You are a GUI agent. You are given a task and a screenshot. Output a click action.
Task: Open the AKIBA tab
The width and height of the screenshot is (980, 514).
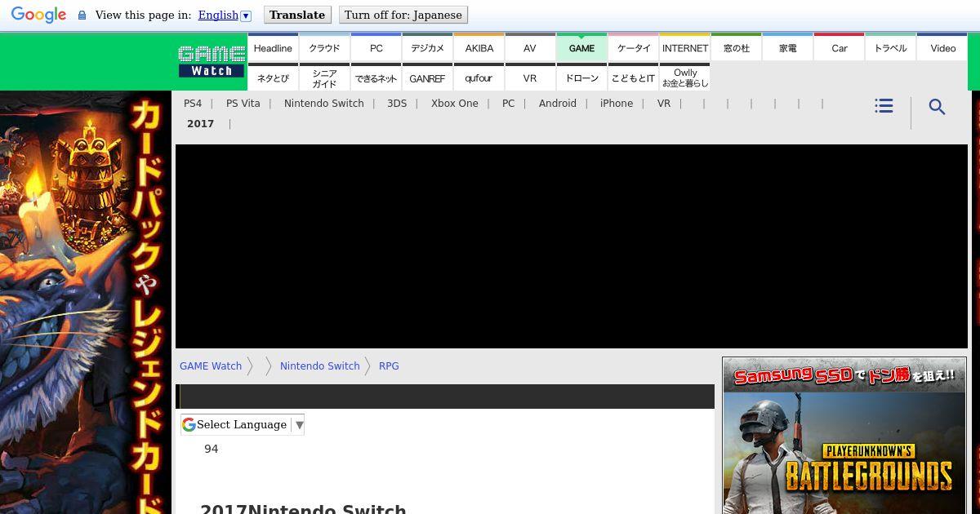click(479, 48)
